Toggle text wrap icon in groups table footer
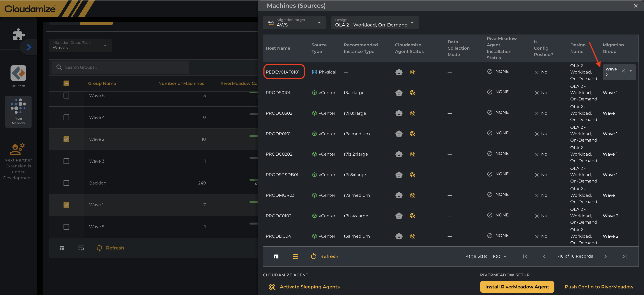This screenshot has height=295, width=644. (81, 248)
